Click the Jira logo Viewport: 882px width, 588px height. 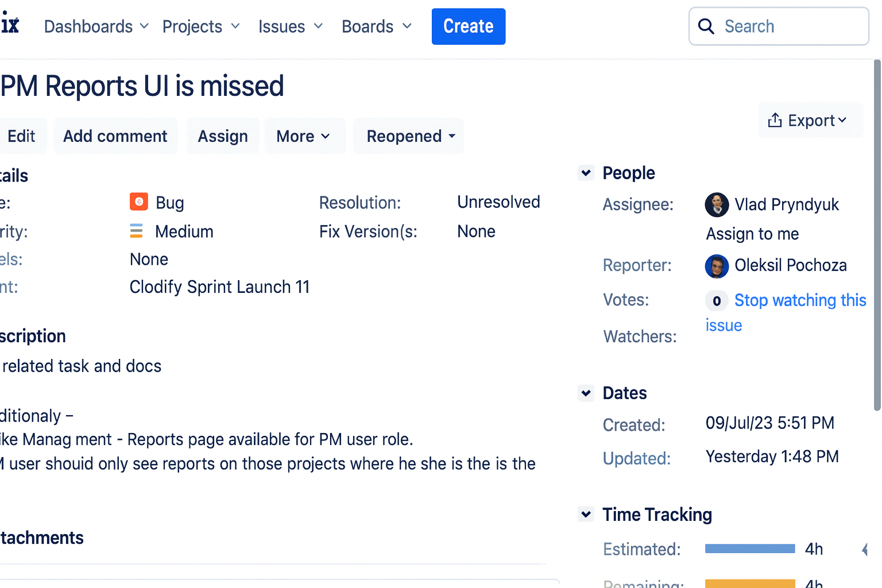9,23
